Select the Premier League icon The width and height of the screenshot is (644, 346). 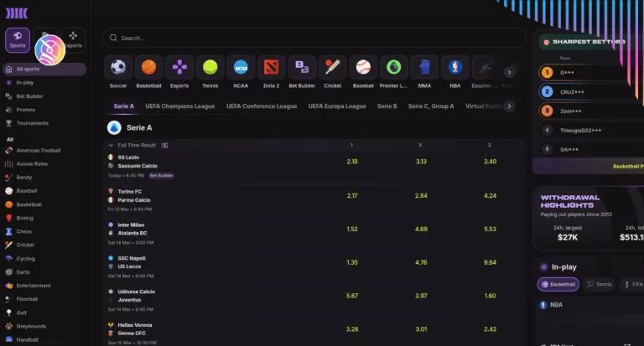(393, 67)
